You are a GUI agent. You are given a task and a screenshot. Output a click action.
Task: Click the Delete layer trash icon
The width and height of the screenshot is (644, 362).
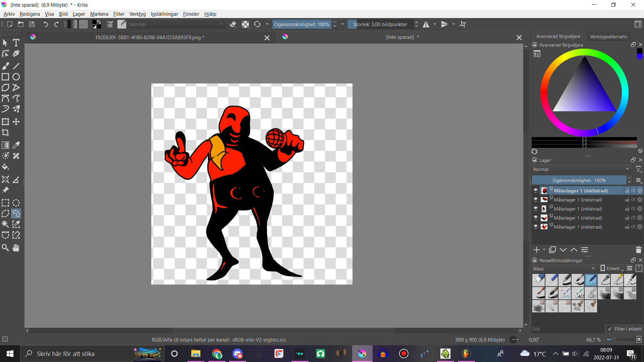tap(638, 250)
